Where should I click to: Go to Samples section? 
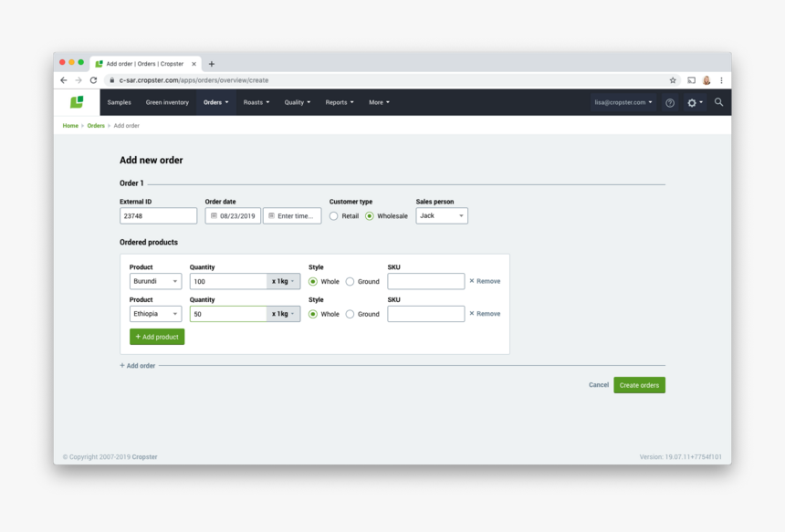coord(120,102)
